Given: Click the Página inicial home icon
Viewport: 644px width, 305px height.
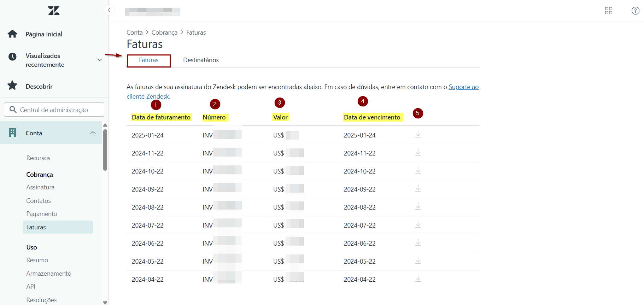Looking at the screenshot, I should tap(12, 34).
